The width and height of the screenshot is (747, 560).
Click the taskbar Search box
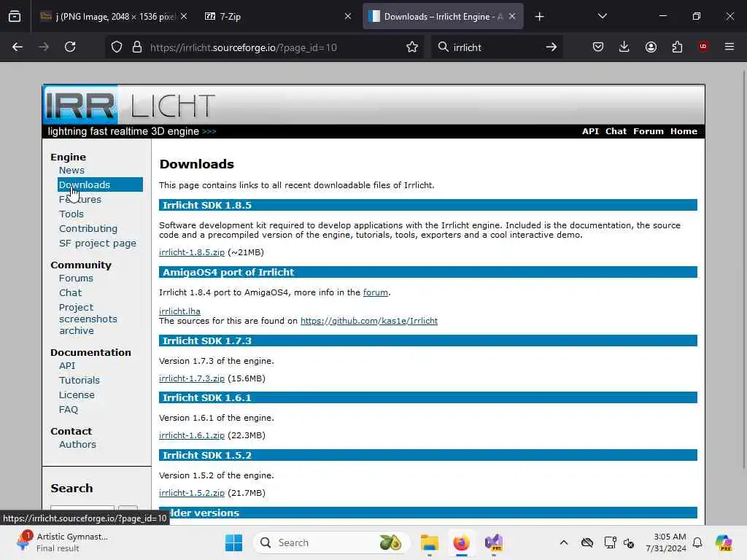click(332, 542)
